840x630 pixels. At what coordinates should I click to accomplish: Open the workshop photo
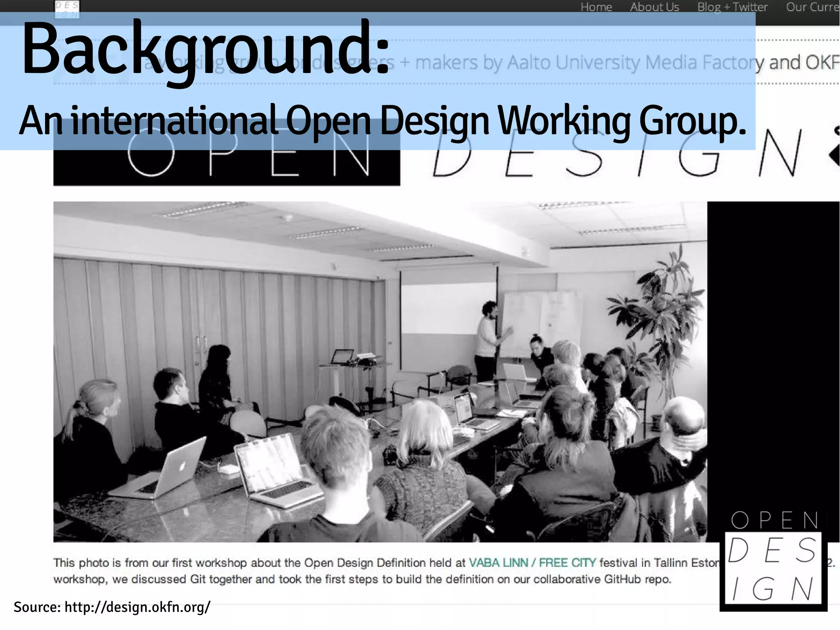(x=380, y=372)
